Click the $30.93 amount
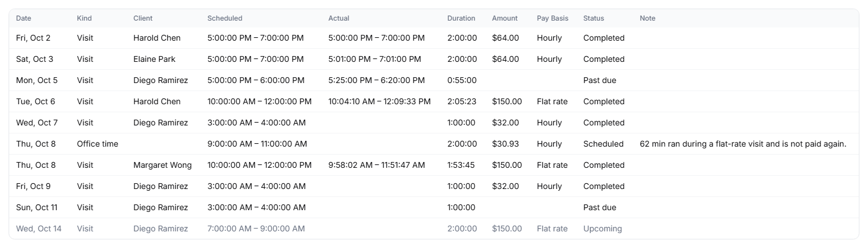 point(506,144)
